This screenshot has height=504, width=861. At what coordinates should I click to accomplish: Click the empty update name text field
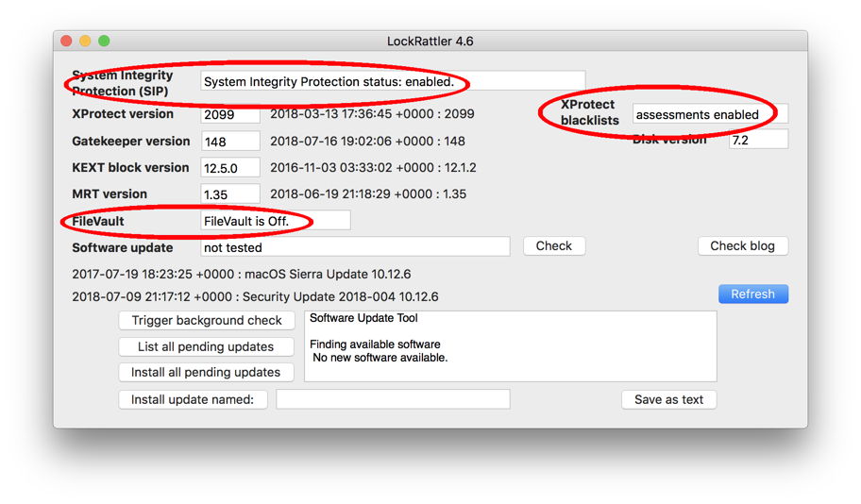click(x=393, y=399)
